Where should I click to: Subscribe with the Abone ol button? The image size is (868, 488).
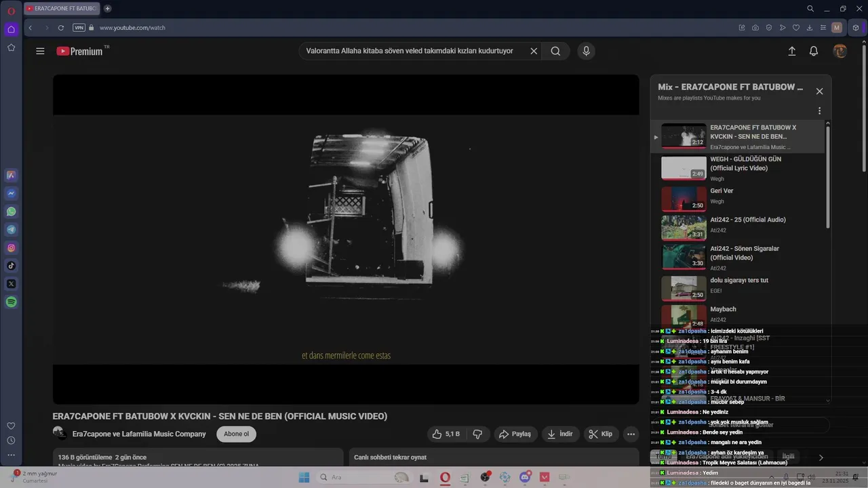pyautogui.click(x=237, y=434)
